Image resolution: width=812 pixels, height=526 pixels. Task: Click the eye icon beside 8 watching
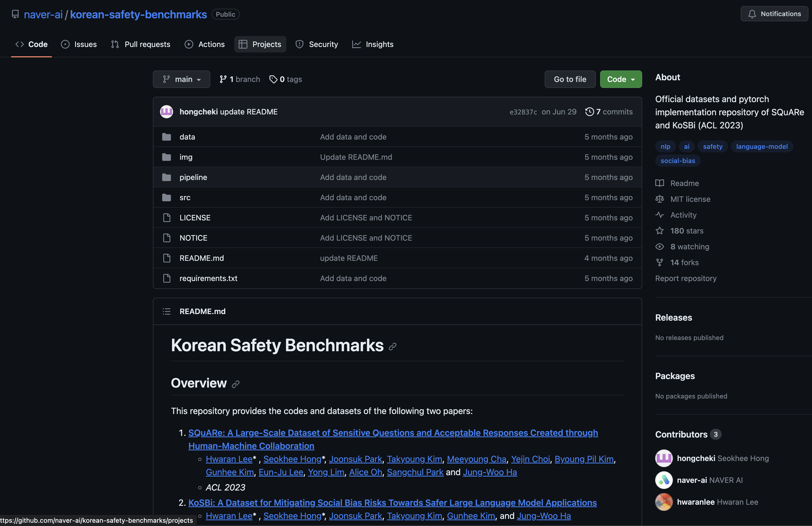(659, 246)
